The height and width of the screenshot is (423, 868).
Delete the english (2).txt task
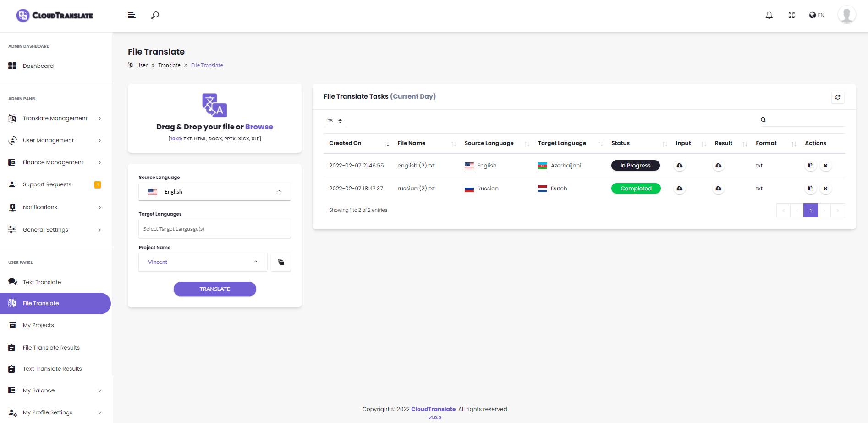click(825, 166)
